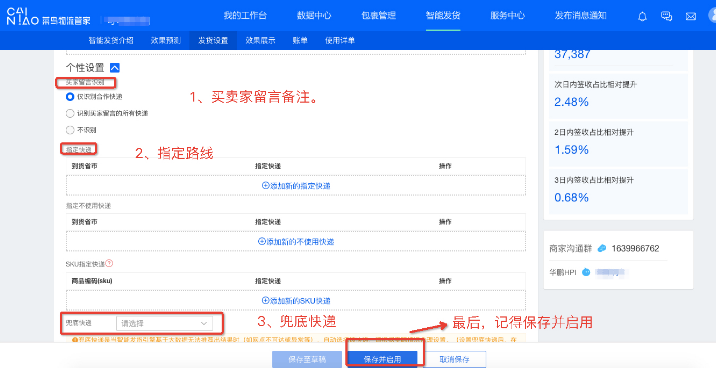Click the Wangwang icon beside 华鹏HPI
This screenshot has width=716, height=372.
586,272
